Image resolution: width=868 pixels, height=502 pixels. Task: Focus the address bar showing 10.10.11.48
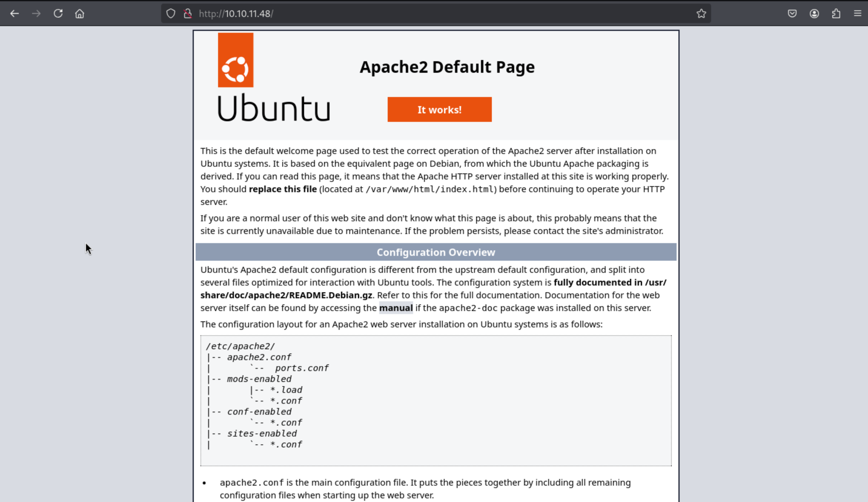click(413, 14)
